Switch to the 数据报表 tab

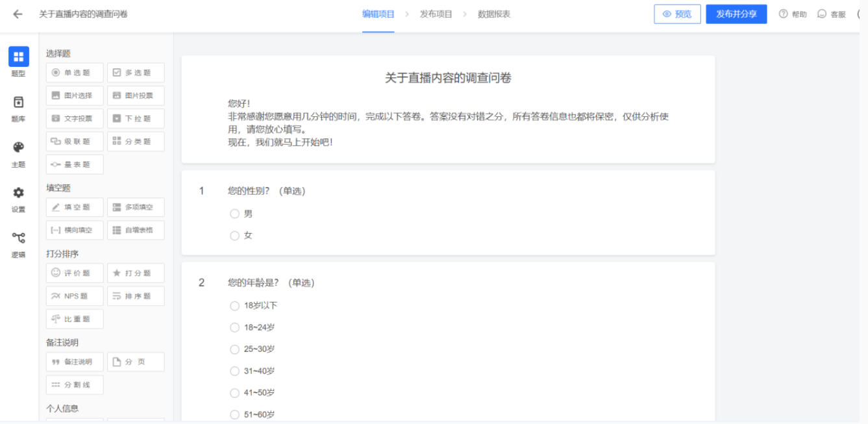[x=493, y=14]
